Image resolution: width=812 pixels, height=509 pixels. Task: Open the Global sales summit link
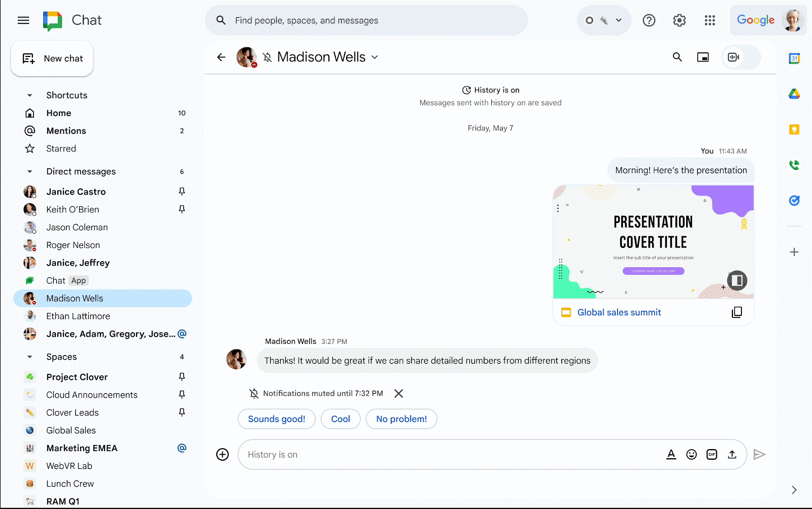(619, 312)
